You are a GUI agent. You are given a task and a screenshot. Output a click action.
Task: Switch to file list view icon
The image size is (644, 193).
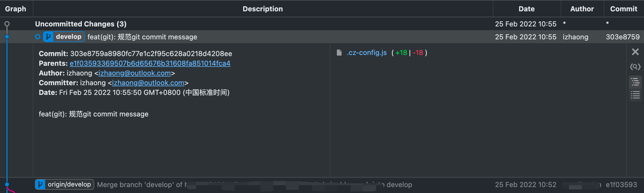635,95
